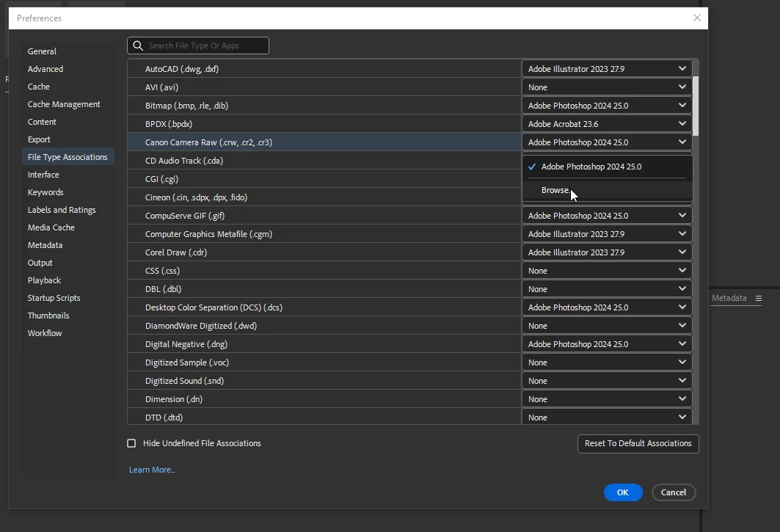Open CompuServe GIF application dropdown
Image resolution: width=780 pixels, height=532 pixels.
(x=606, y=216)
